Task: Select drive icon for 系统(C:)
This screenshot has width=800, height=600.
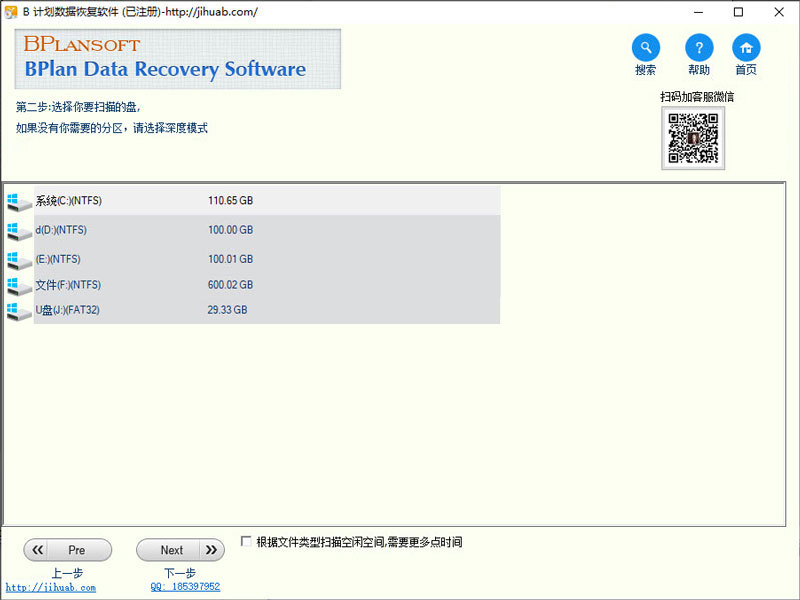Action: [x=19, y=202]
